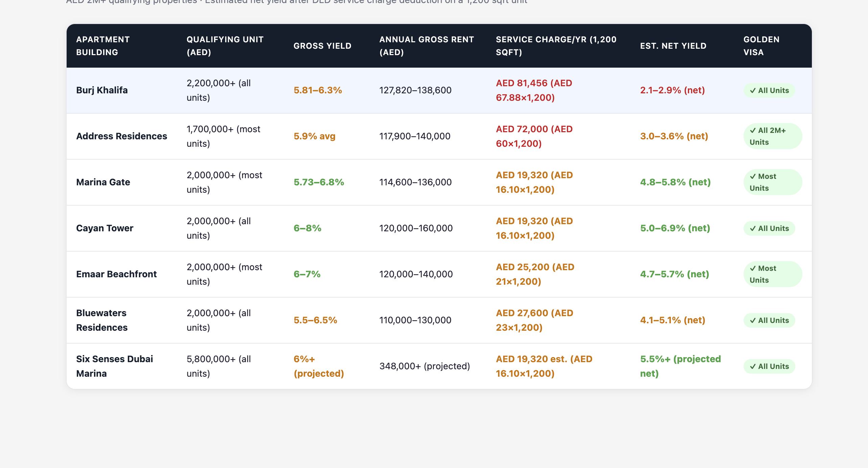Click Address Residences 5.9% avg yield
This screenshot has height=468, width=868.
pos(314,136)
